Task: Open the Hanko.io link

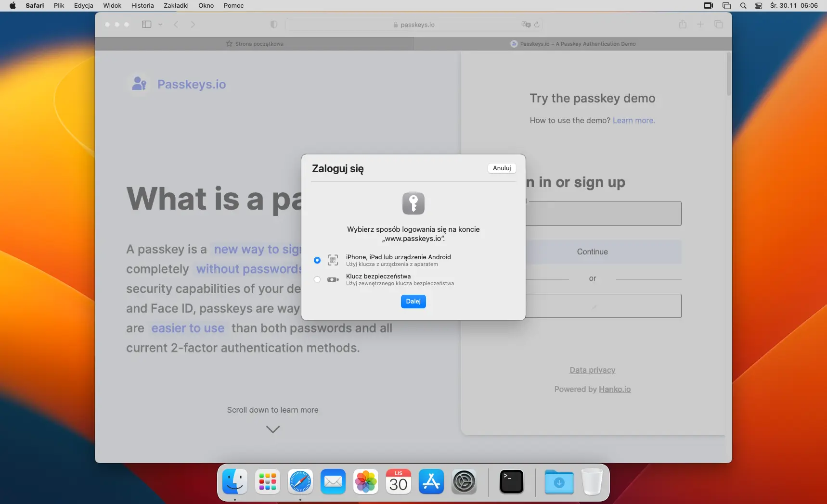Action: (615, 389)
